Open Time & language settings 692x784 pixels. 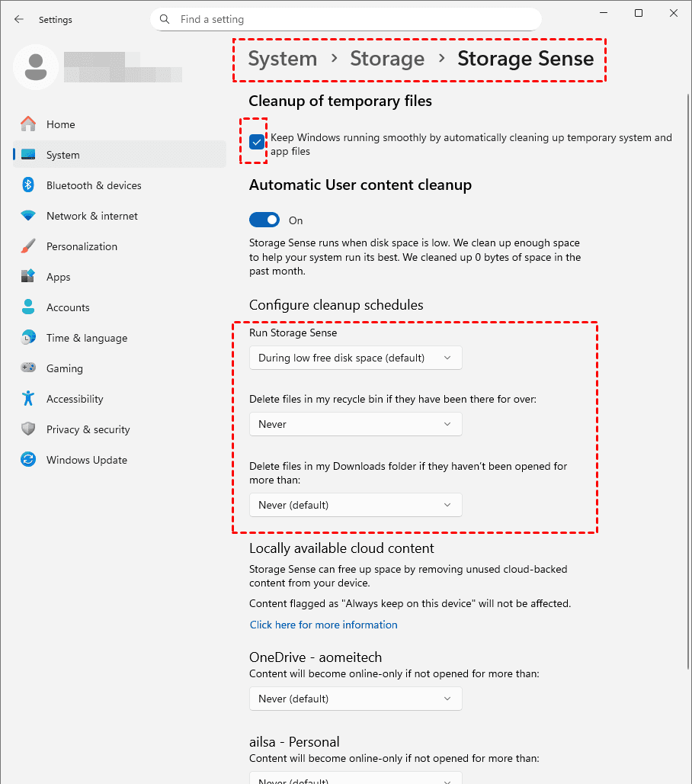(86, 338)
